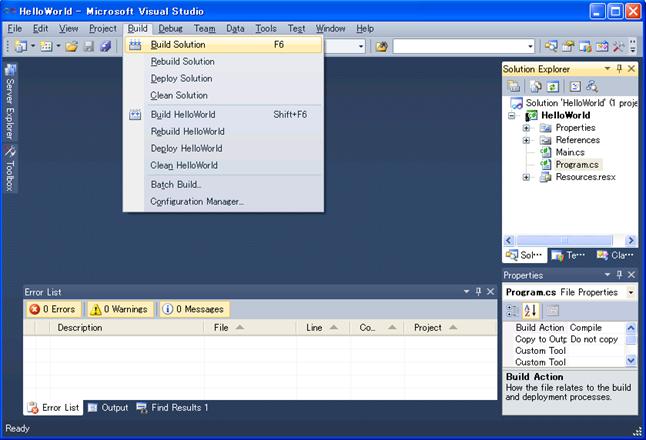Open the Debug menu
Screen dimensions: 646x440
tap(170, 28)
